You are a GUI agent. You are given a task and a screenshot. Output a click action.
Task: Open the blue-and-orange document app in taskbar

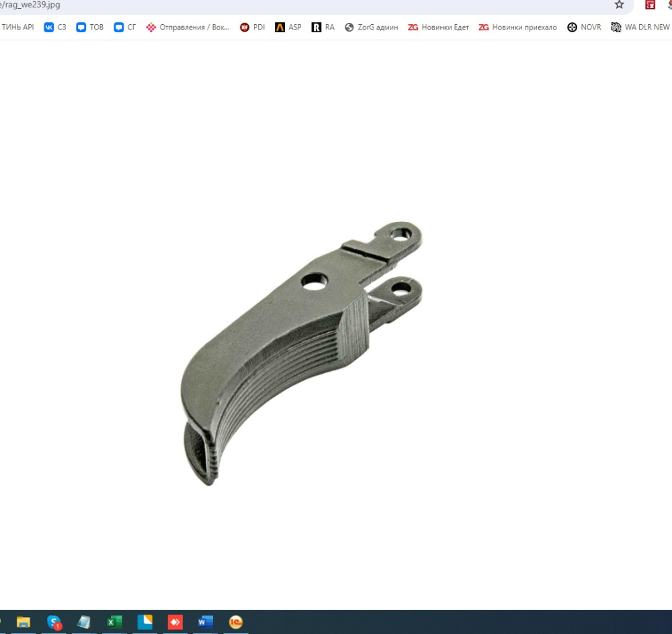(x=145, y=622)
